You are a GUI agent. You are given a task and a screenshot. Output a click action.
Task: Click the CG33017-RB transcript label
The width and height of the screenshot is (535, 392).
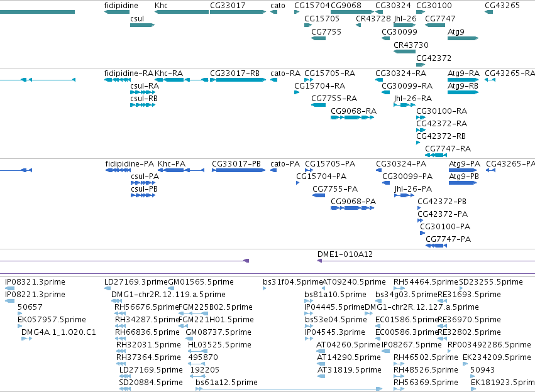point(234,73)
